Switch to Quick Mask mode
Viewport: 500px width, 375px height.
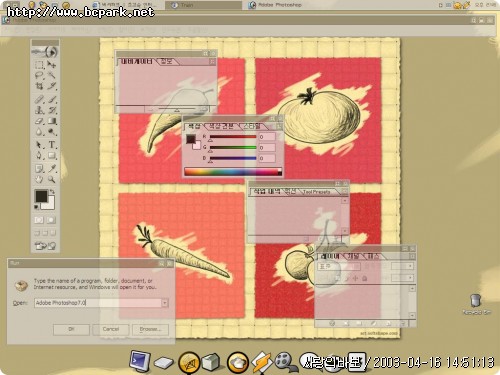[x=51, y=220]
